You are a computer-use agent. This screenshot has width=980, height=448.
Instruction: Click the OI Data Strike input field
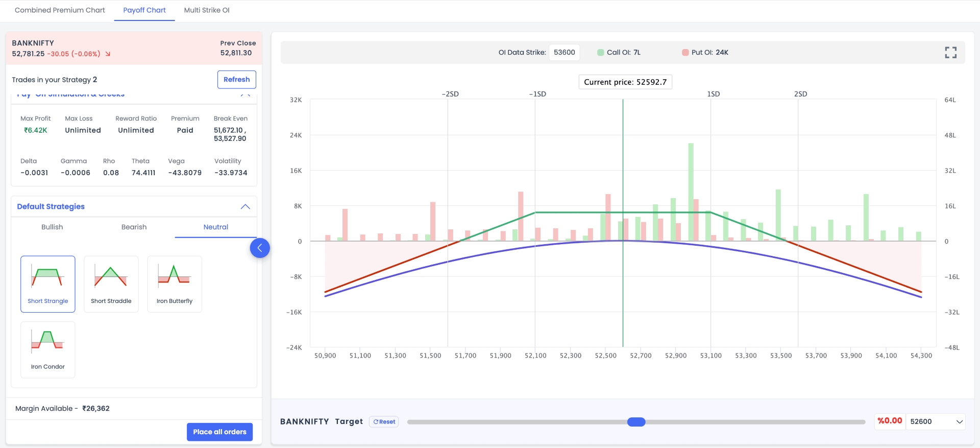click(564, 53)
